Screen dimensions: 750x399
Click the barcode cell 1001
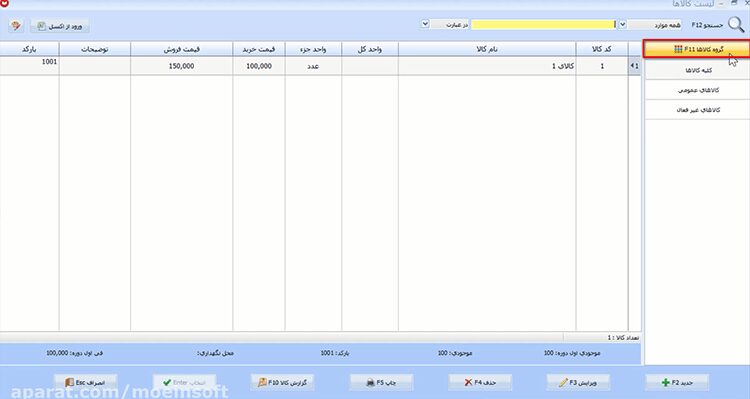[29, 66]
